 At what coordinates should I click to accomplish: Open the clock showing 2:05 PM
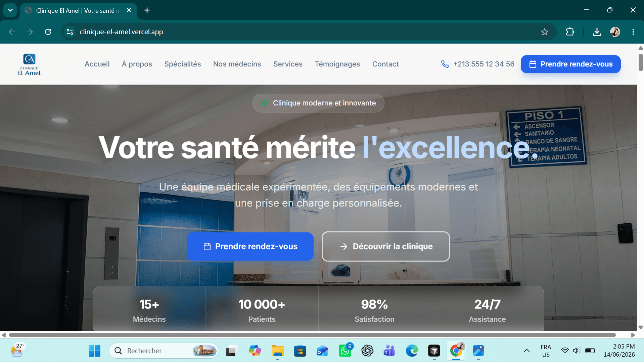click(x=619, y=351)
